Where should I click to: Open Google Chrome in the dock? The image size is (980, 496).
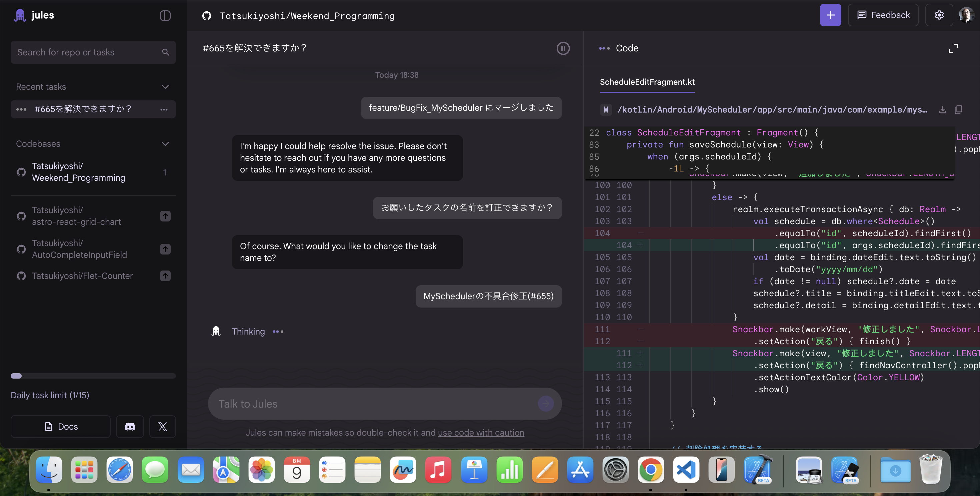point(651,470)
